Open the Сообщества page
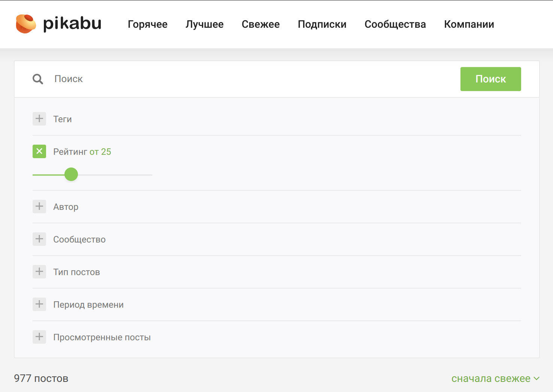This screenshot has width=553, height=392. tap(395, 24)
